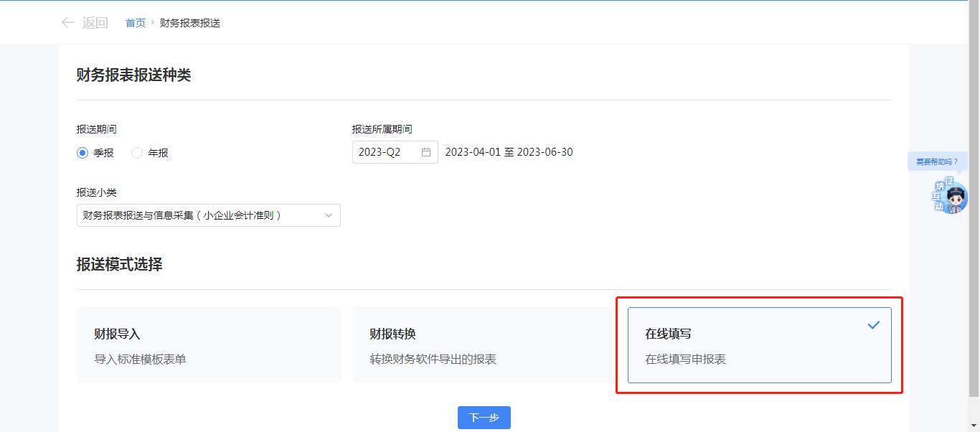Open the calendar icon in period picker

tap(426, 152)
